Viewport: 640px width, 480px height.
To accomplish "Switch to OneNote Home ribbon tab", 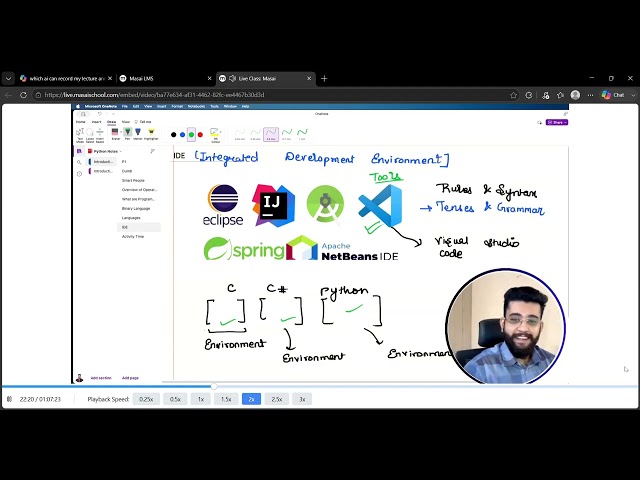I will pyautogui.click(x=81, y=122).
